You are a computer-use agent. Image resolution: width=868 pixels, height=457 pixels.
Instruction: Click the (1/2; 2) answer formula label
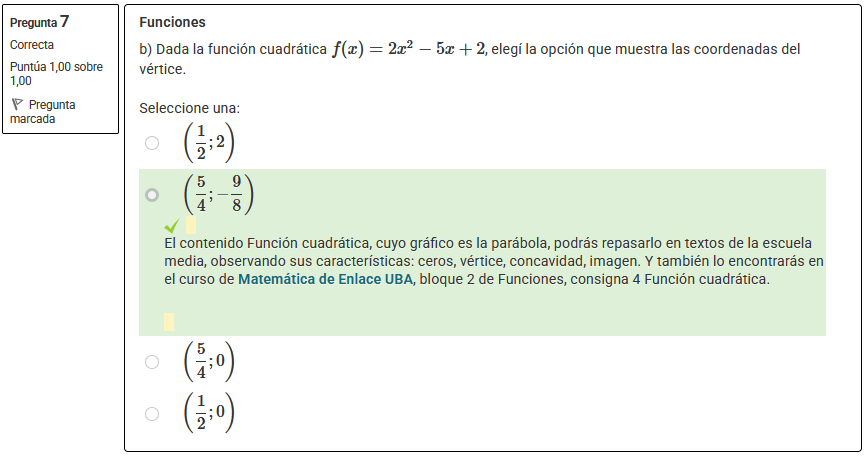pyautogui.click(x=209, y=143)
